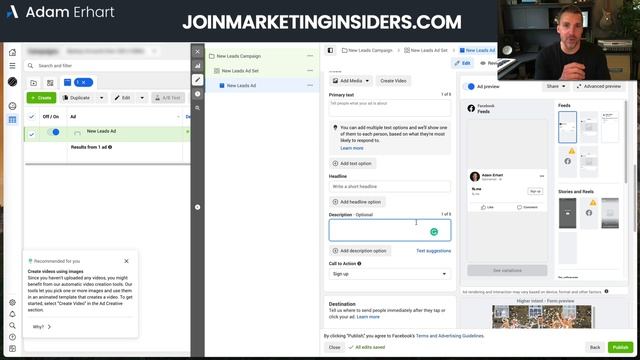This screenshot has width=640, height=360.
Task: Open the Duplicate dropdown arrow
Action: pyautogui.click(x=102, y=98)
